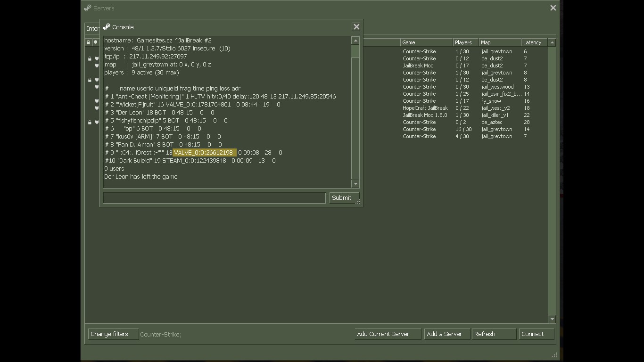Click server list scrollbar up arrow
The height and width of the screenshot is (362, 644).
tap(552, 42)
